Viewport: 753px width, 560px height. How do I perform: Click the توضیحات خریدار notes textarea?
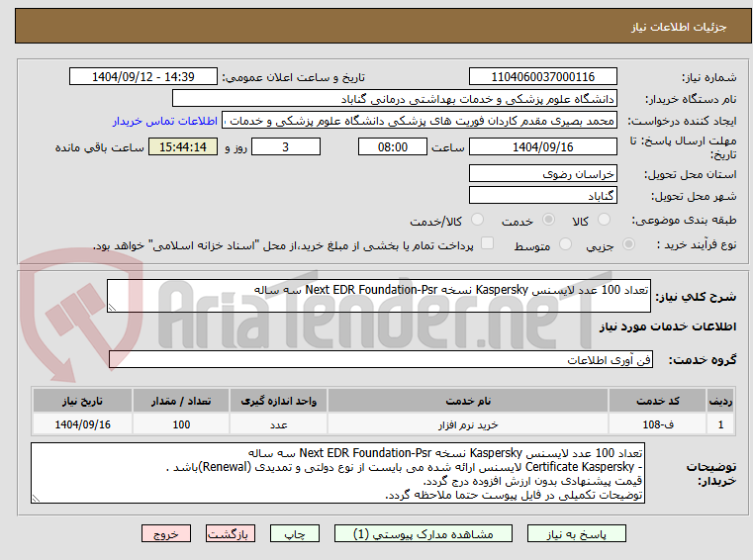coord(337,473)
